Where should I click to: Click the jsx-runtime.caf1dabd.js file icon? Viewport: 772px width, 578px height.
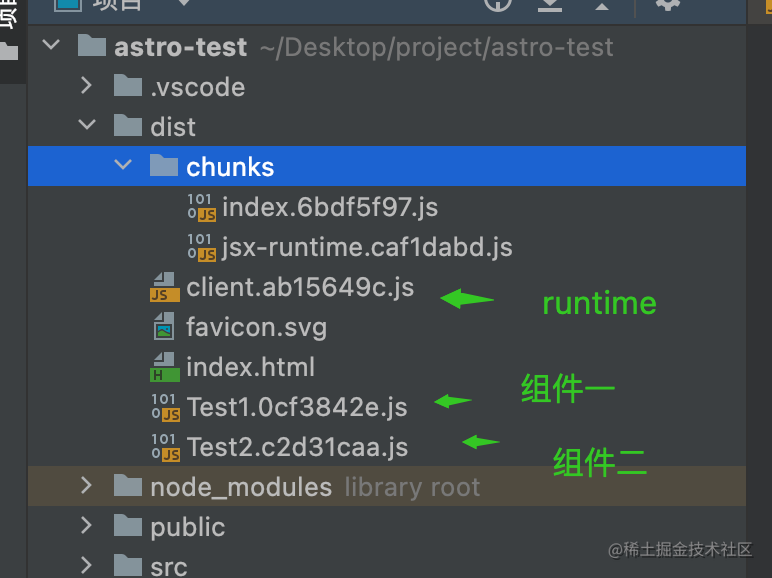(201, 247)
